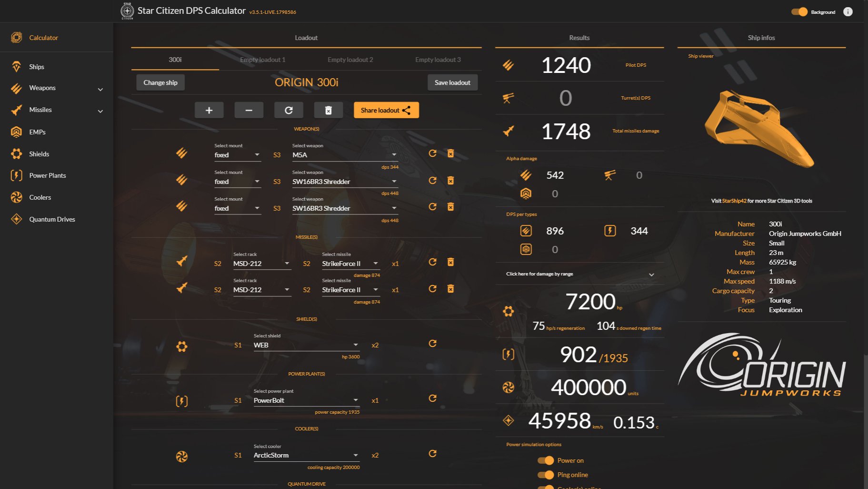Click the Origin Jumpworks logo
Viewport: 868px width, 489px height.
pos(762,365)
